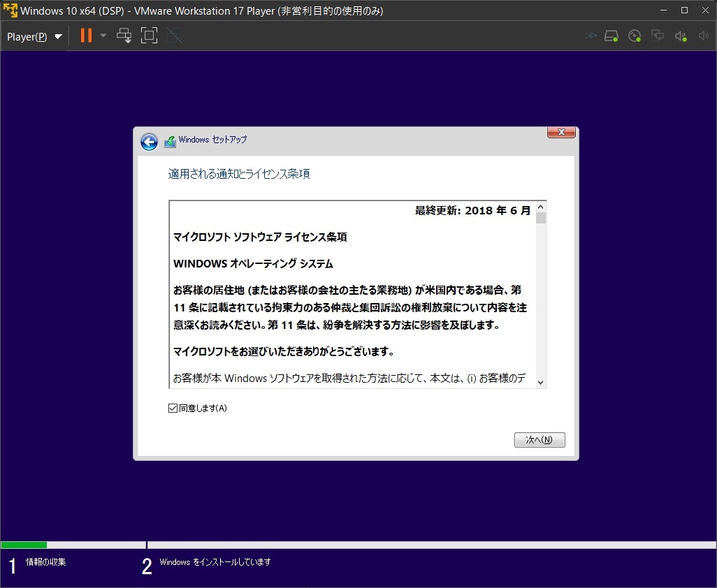Click the 最終更新: 2018 年 6 月 text

point(473,211)
